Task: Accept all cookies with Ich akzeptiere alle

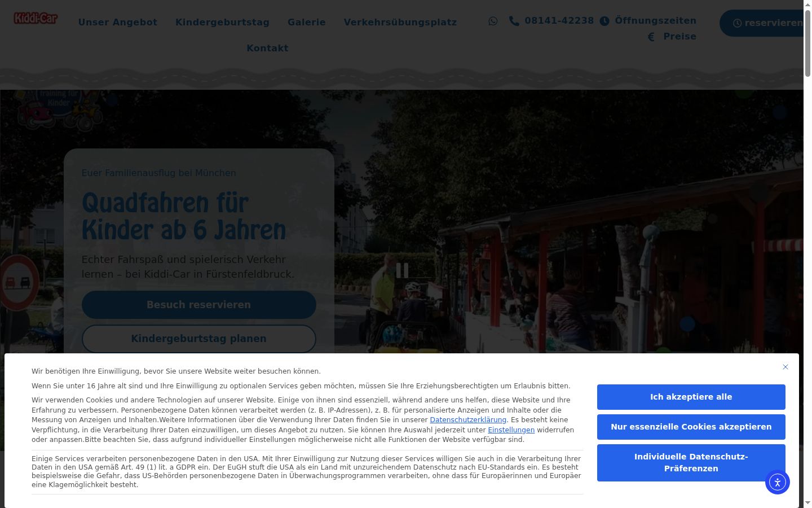Action: tap(691, 397)
